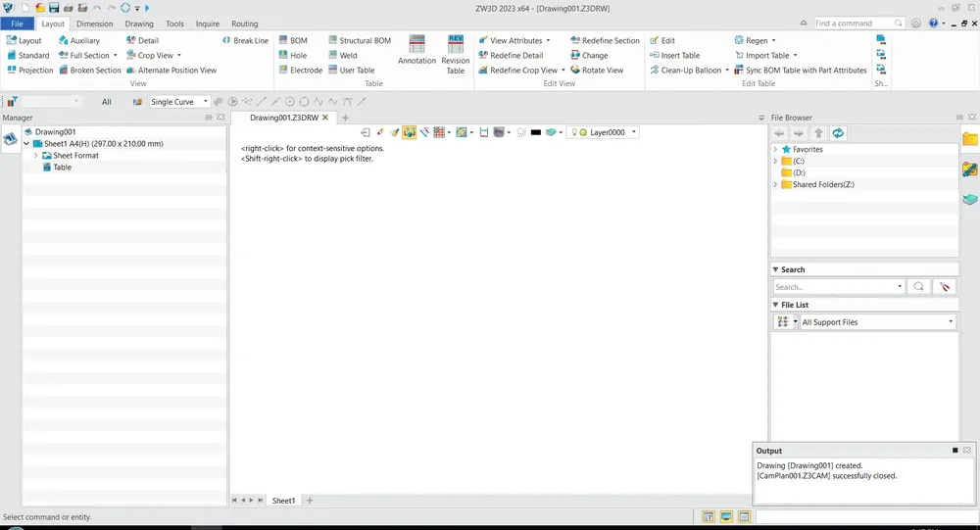This screenshot has width=980, height=530.
Task: Insert a BOM table
Action: [292, 40]
